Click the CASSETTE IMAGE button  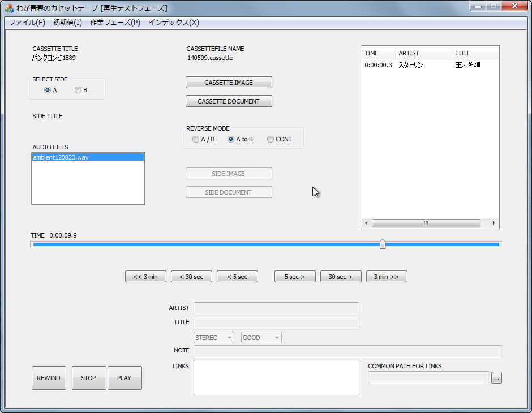click(x=229, y=83)
